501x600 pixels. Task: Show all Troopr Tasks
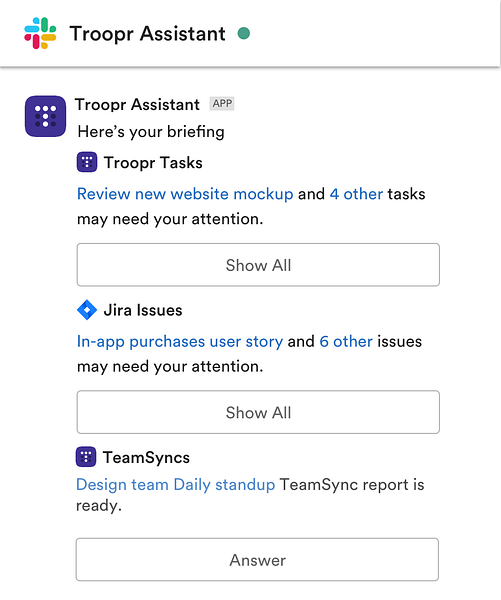click(258, 265)
